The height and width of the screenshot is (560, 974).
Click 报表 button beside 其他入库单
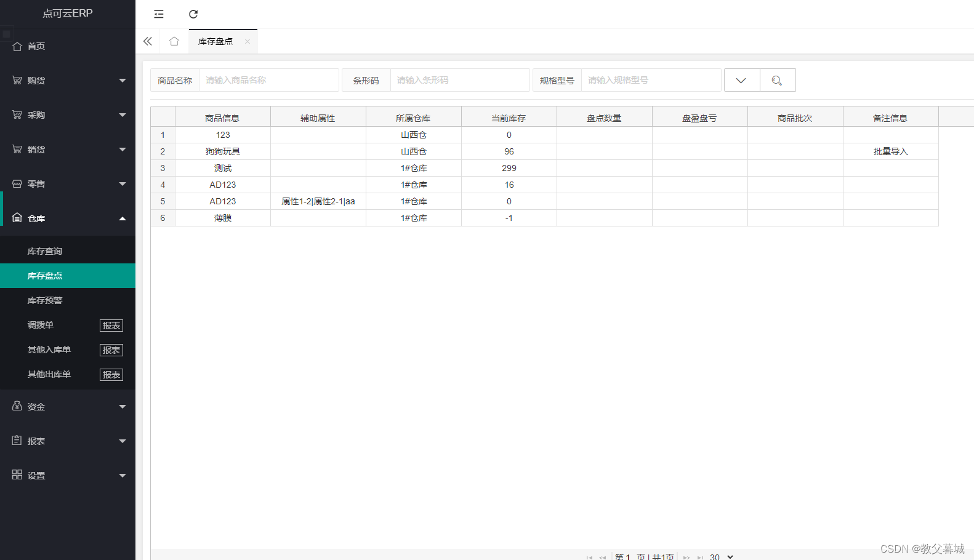[x=111, y=350]
